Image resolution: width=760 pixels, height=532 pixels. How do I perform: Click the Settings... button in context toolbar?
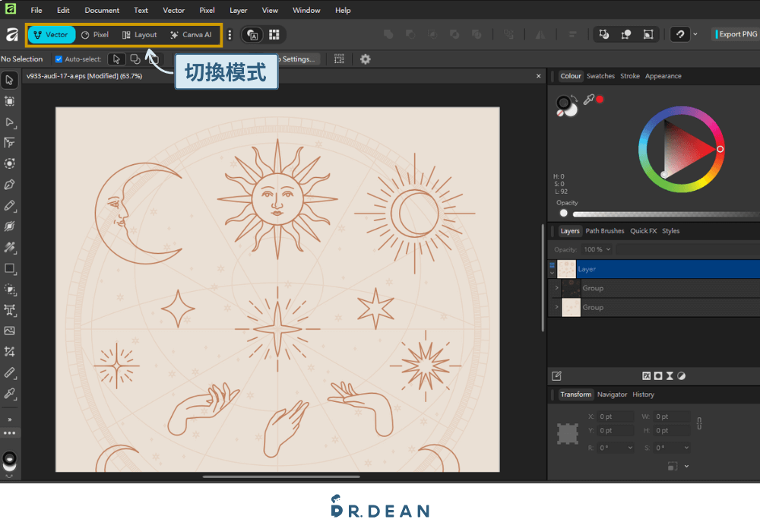point(298,59)
